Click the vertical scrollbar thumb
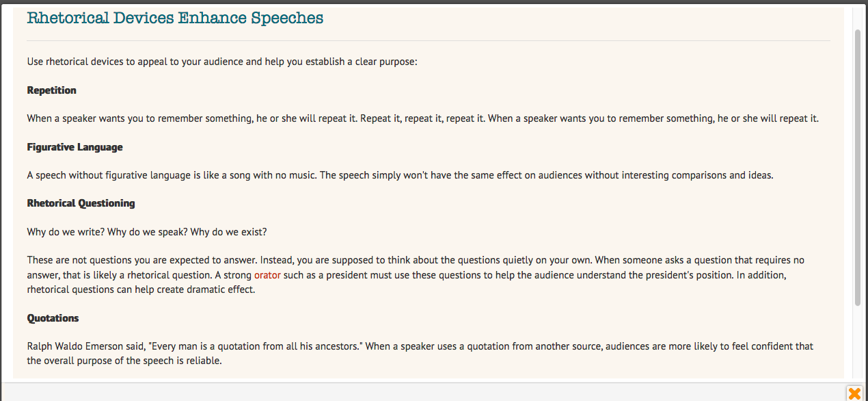This screenshot has width=868, height=401. point(858,168)
